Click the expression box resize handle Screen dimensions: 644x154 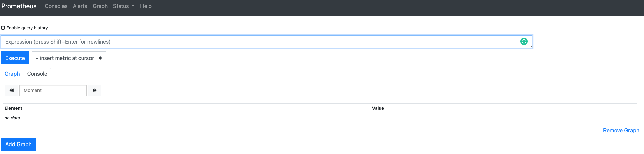(530, 46)
